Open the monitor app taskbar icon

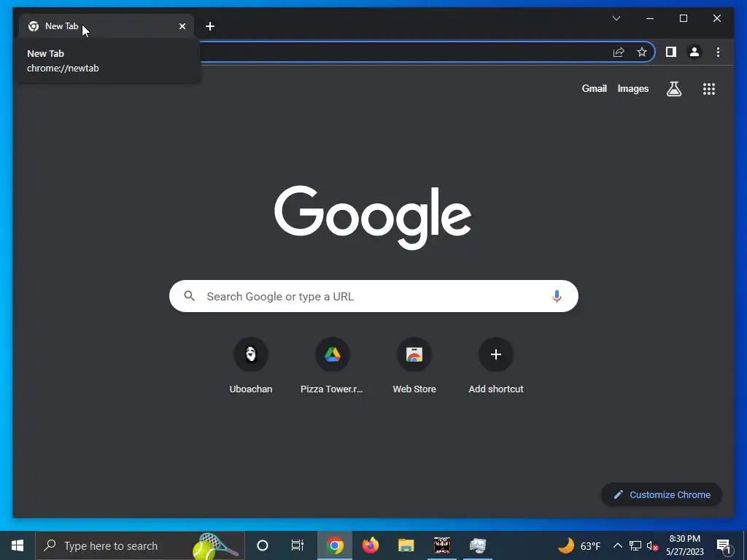click(x=477, y=545)
